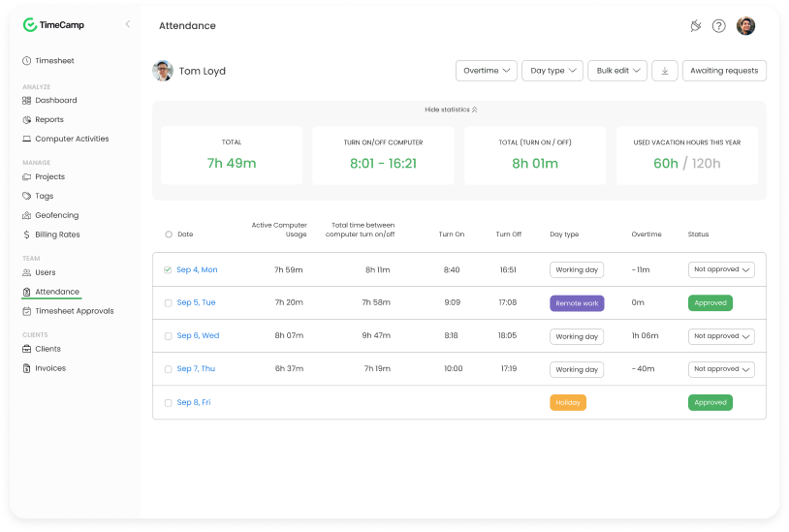Click Sep 6 Working day tag
The image size is (789, 532).
[x=577, y=336]
